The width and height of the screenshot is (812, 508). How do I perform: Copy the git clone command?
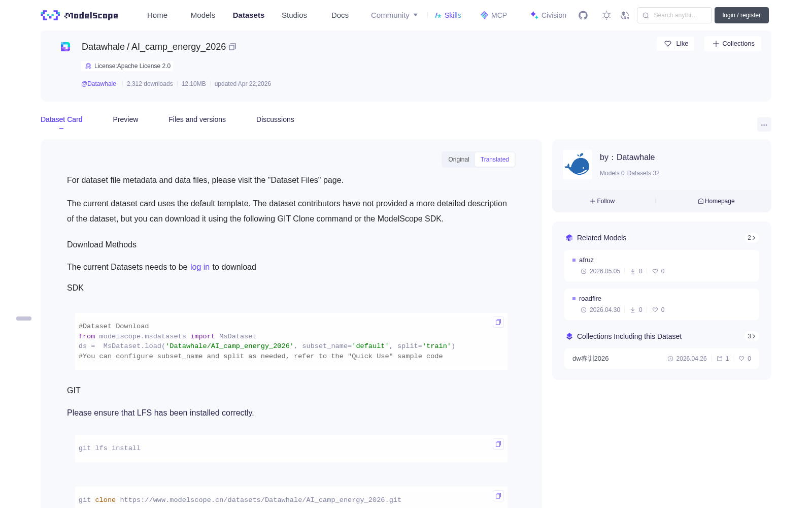[x=498, y=496]
